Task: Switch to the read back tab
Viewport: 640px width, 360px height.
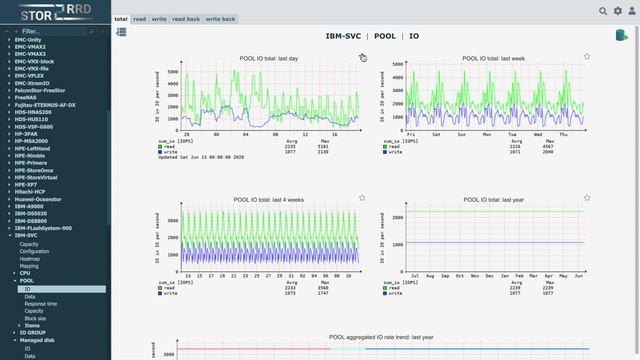Action: pos(186,19)
